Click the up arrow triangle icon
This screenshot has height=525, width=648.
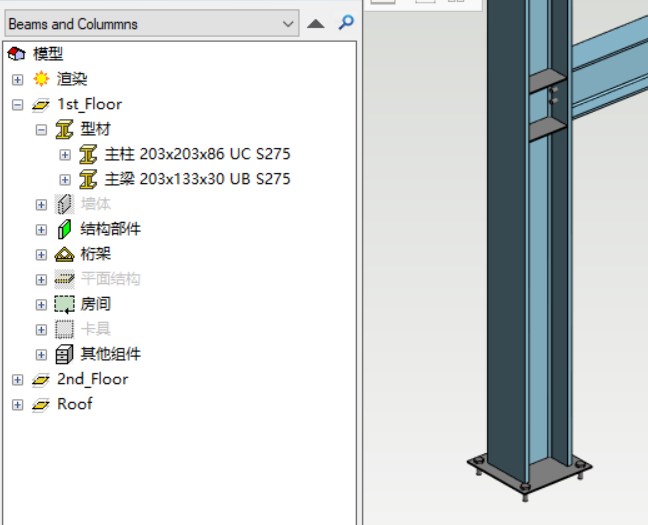[x=316, y=24]
